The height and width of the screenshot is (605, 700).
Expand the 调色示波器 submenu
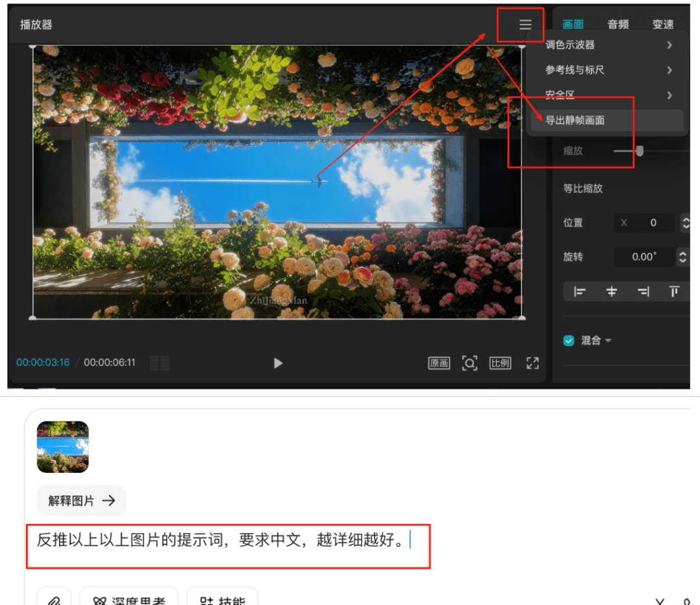(669, 45)
